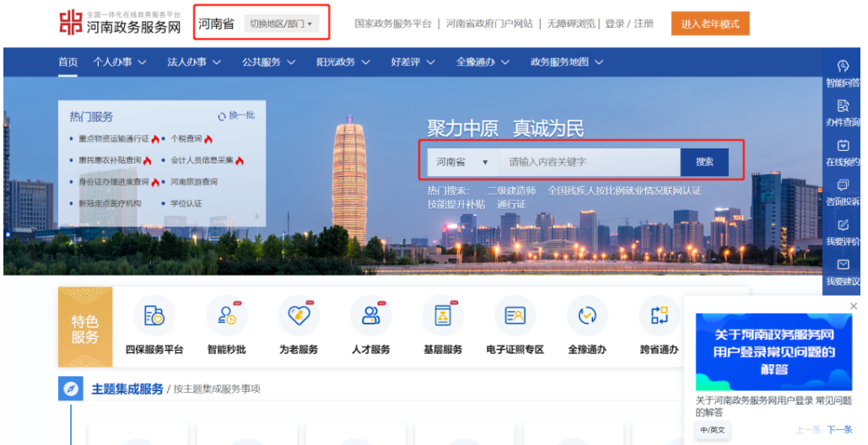Viewport: 868px width, 445px height.
Task: Open the 切换地区/部门 dropdown
Action: click(281, 24)
